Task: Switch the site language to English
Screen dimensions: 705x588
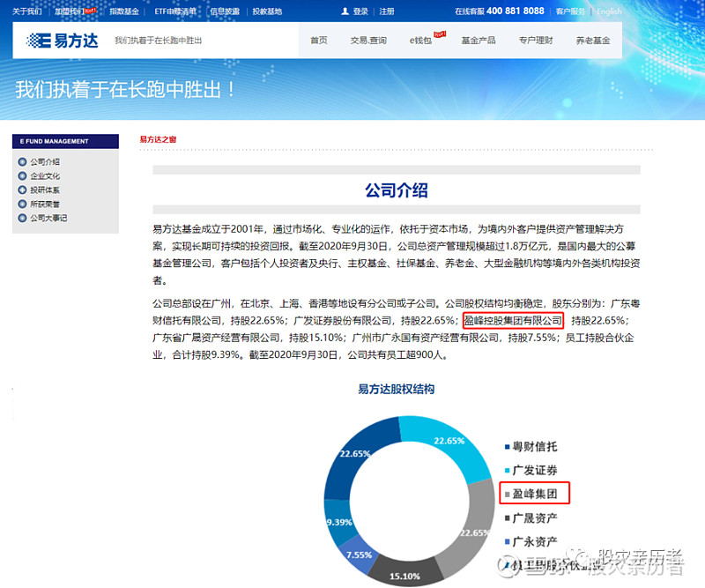Action: coord(609,11)
